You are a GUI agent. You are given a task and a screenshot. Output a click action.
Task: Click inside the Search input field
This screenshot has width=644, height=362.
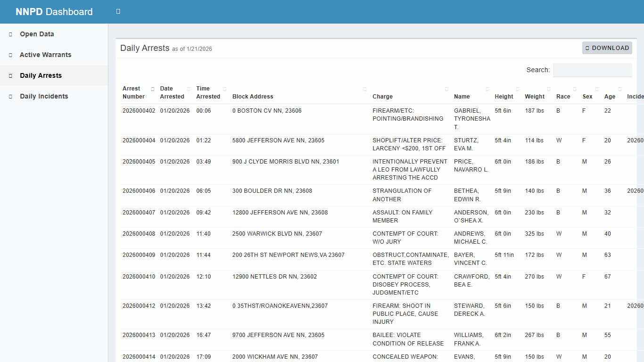tap(592, 70)
